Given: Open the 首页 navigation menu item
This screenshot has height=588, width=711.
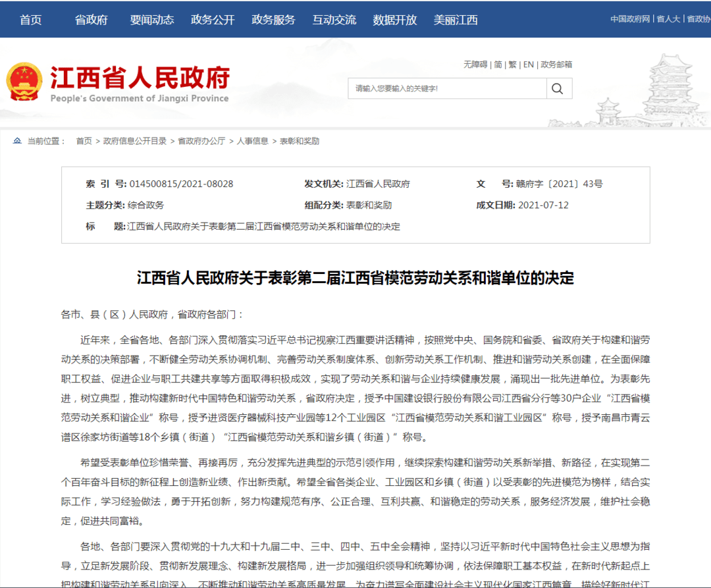Looking at the screenshot, I should 31,20.
